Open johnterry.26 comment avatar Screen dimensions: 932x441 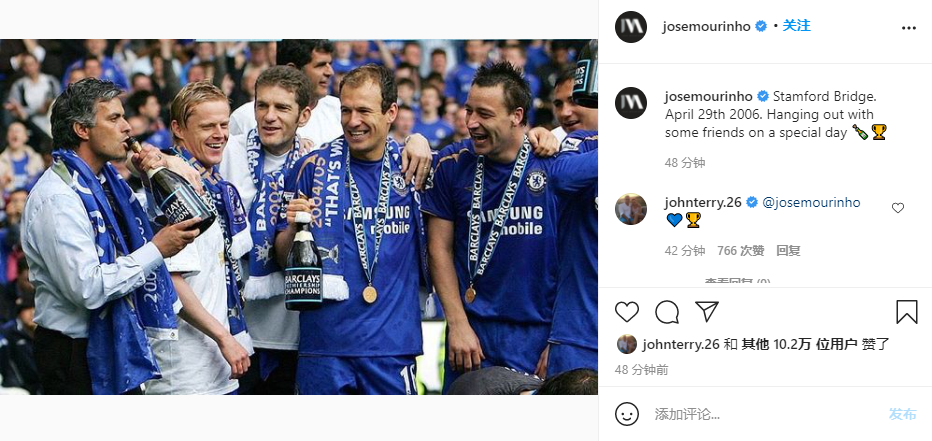(631, 209)
